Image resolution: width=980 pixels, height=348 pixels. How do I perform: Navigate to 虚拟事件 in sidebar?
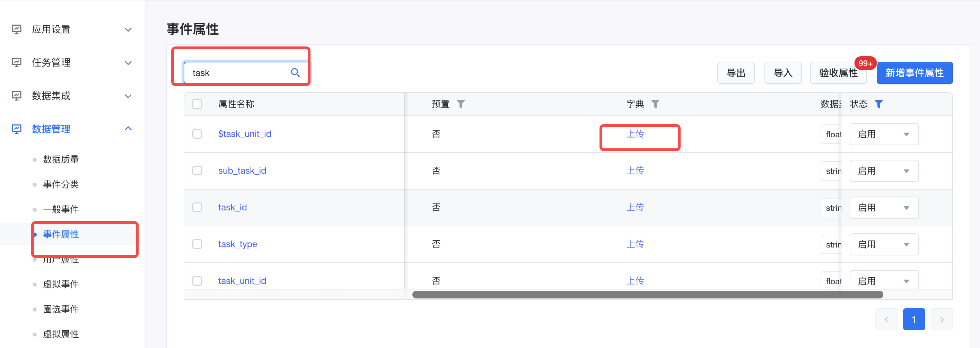(x=61, y=284)
